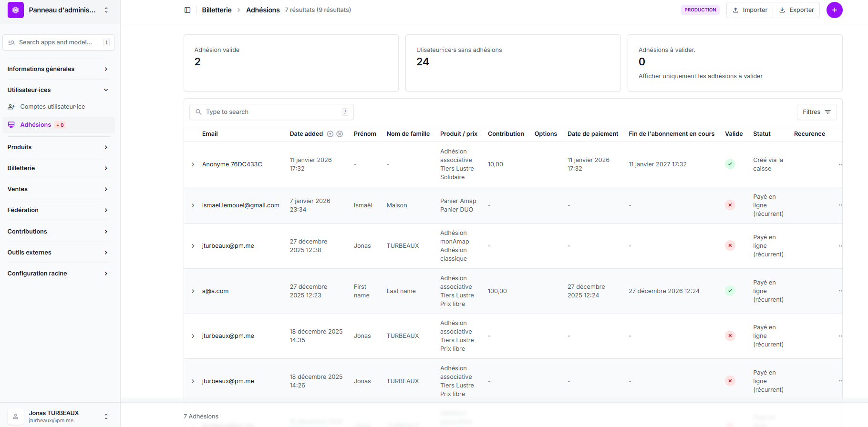
Task: Click the purple admin panel logo icon
Action: tap(16, 10)
